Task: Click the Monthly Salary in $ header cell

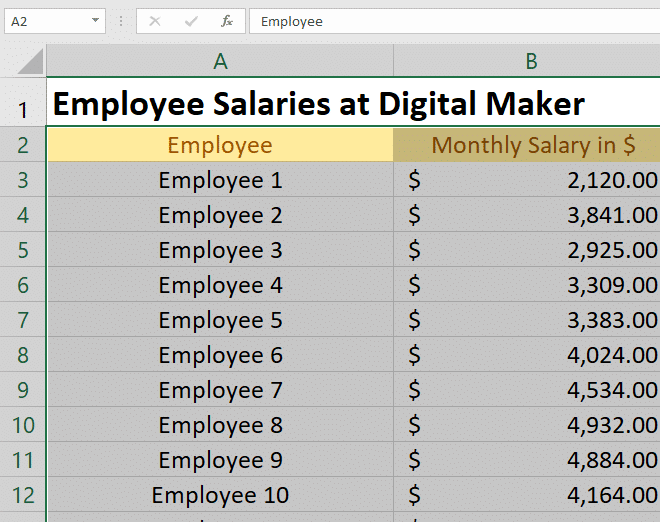Action: [527, 145]
